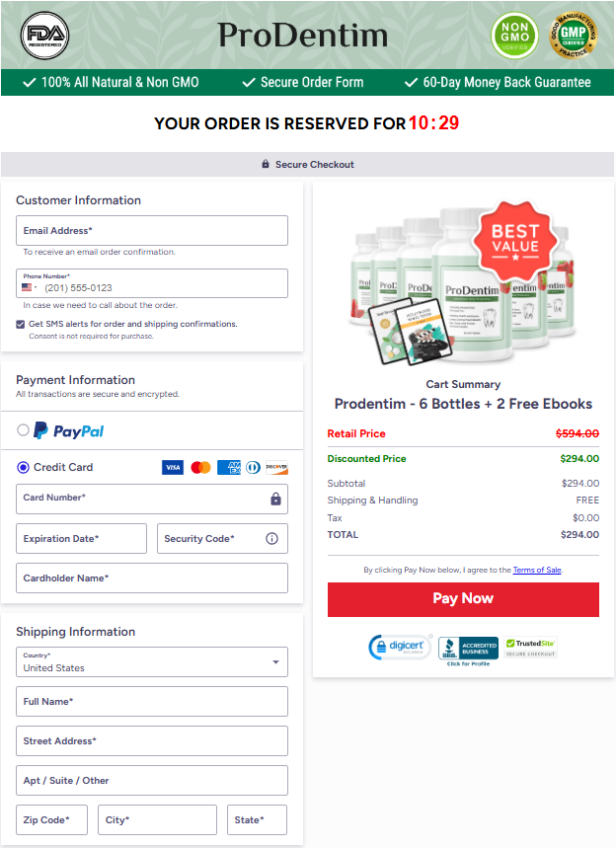Click the Visa card logo

173,467
